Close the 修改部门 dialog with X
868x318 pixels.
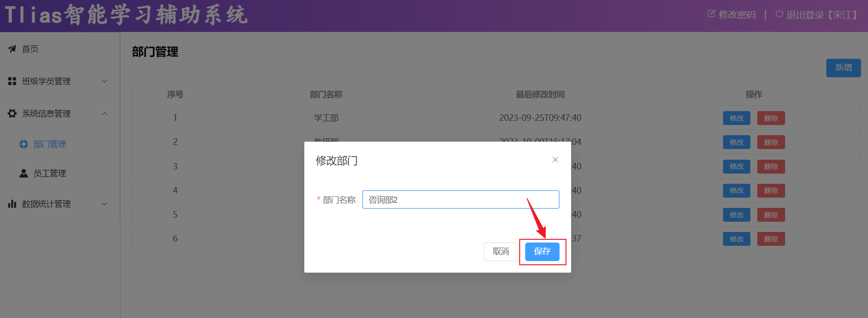[555, 160]
